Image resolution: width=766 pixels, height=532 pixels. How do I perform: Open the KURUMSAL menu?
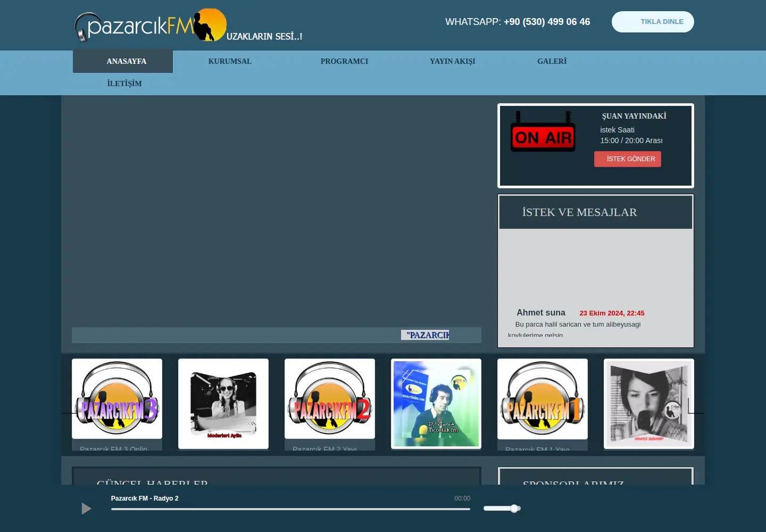click(x=230, y=61)
